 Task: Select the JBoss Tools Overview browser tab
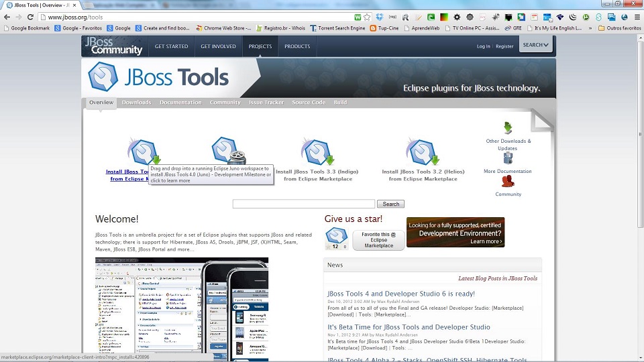[x=42, y=5]
